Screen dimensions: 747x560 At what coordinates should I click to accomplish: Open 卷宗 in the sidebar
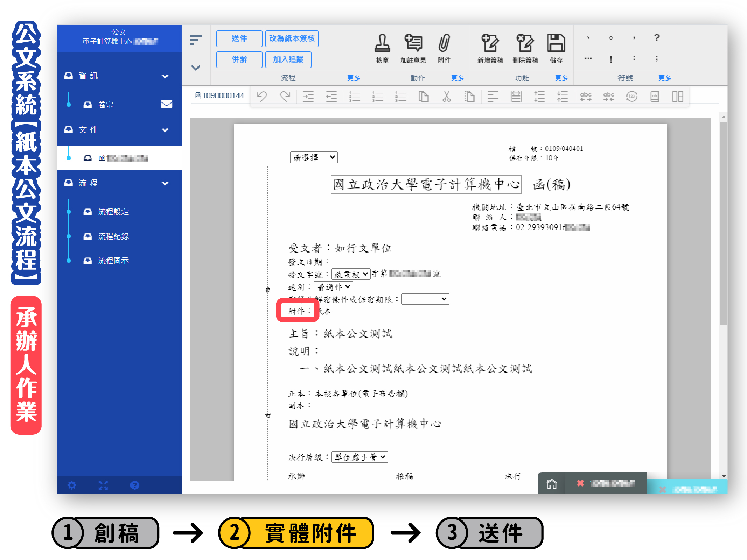(106, 105)
